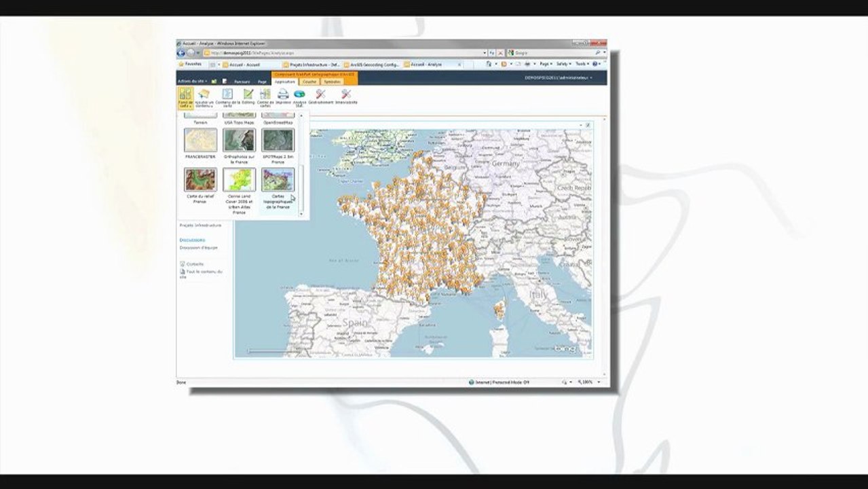Open the Projets Infrastructure sidebar link
The image size is (868, 489).
tap(200, 225)
